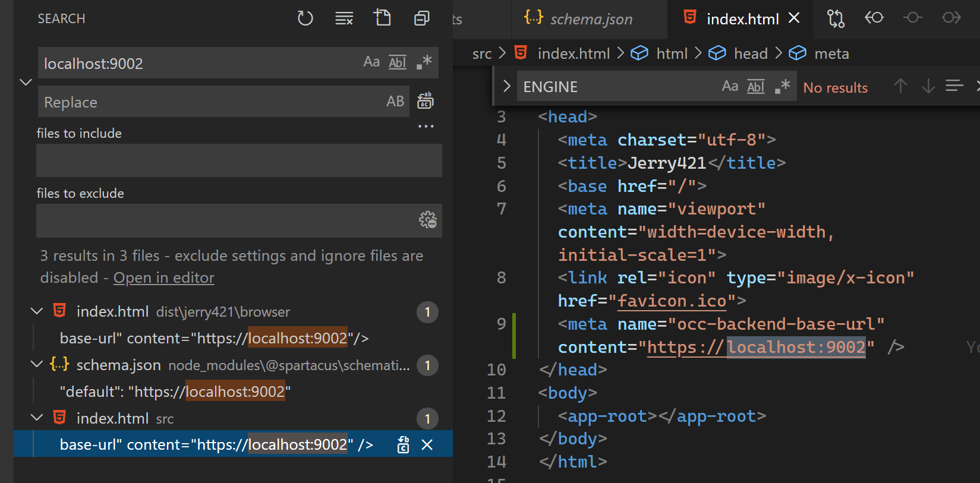This screenshot has height=483, width=980.
Task: Click the Refresh search results icon
Action: [x=305, y=18]
